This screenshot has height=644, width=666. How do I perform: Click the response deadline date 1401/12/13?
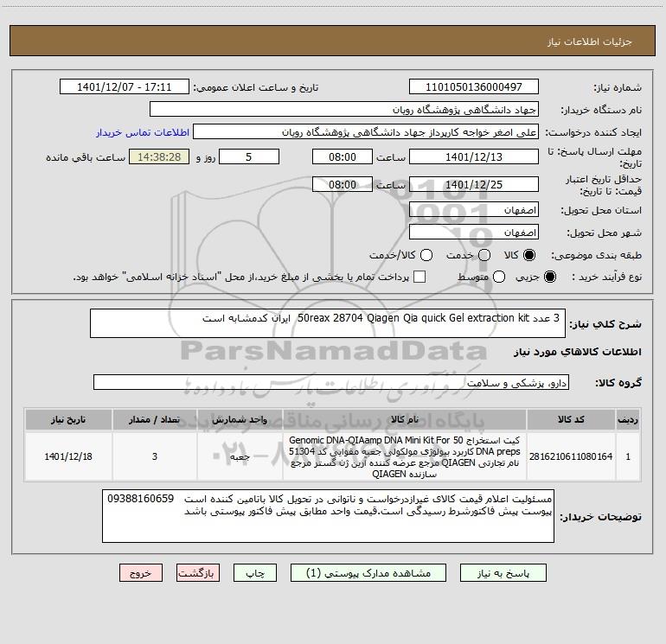(474, 156)
